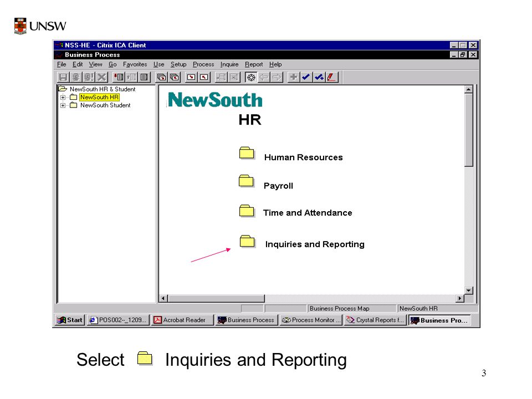Viewport: 532px width, 399px height.
Task: Select NewSouth HR & Student root folder
Action: pos(103,89)
